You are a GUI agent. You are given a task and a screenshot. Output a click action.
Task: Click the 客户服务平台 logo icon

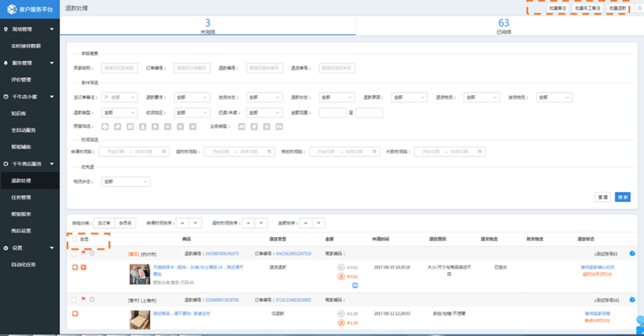click(x=12, y=9)
